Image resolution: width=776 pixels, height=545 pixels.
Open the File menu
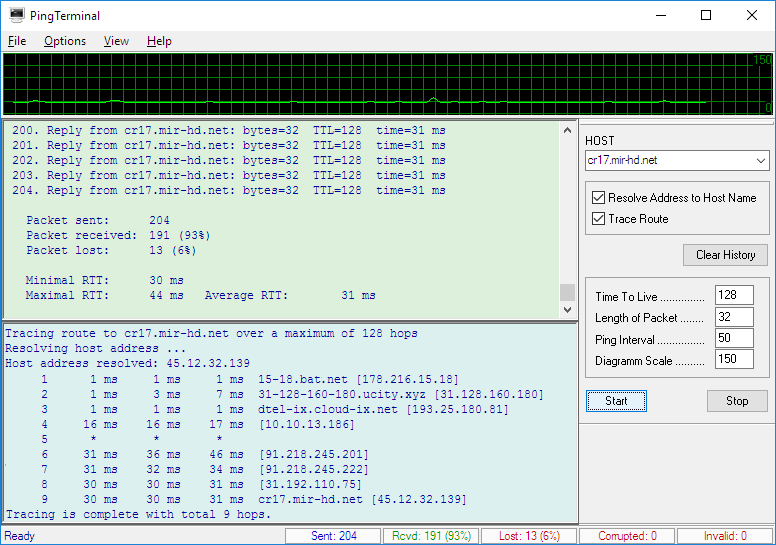click(17, 41)
